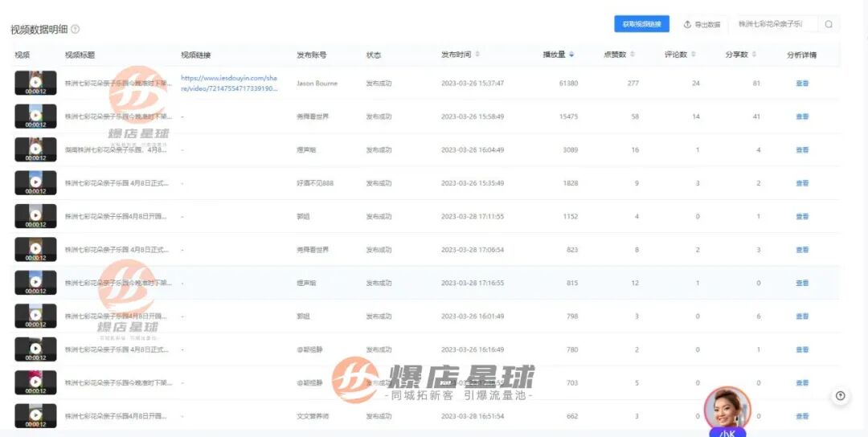Play the video with 15475 plays
868x437 pixels.
(35, 116)
